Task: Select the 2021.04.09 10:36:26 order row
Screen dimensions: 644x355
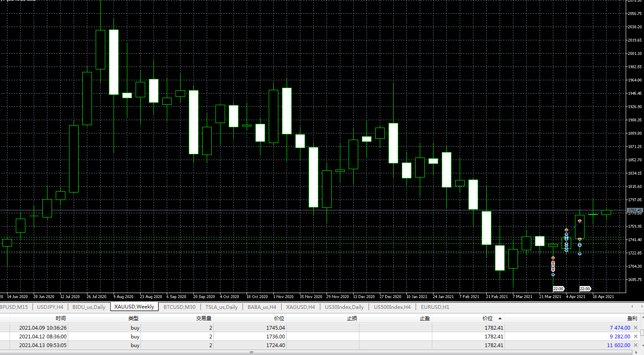Action: (320, 328)
